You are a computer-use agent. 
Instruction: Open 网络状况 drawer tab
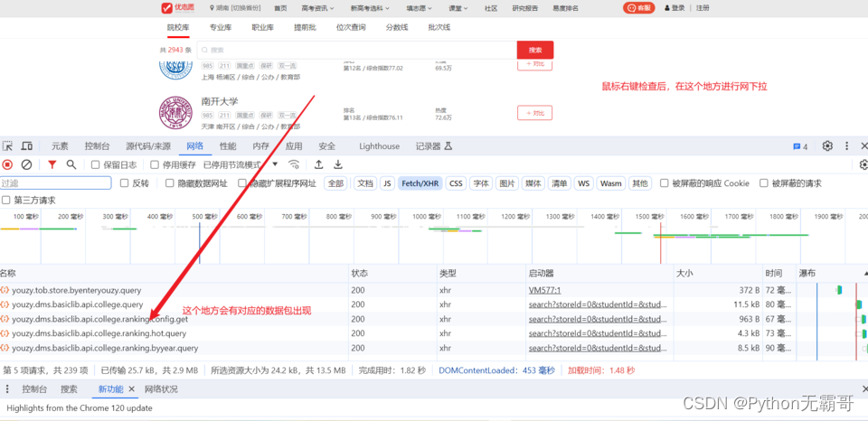161,389
